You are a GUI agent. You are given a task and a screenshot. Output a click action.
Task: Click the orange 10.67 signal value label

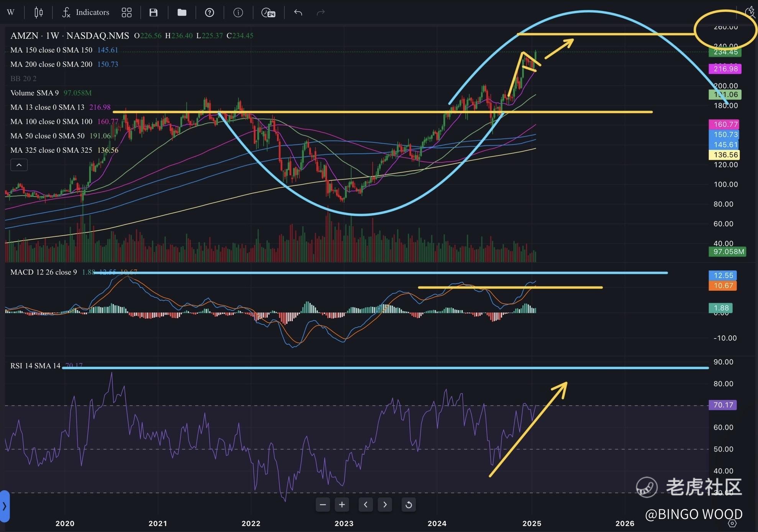[x=723, y=286]
